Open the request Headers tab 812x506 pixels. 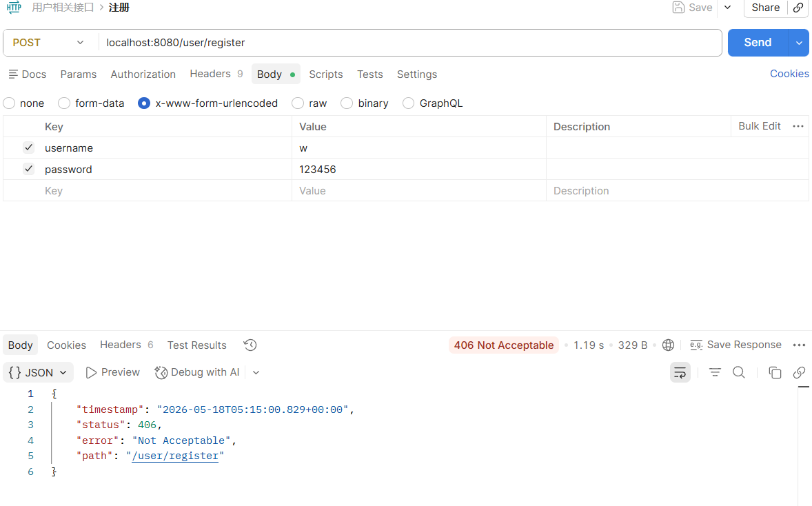point(216,74)
